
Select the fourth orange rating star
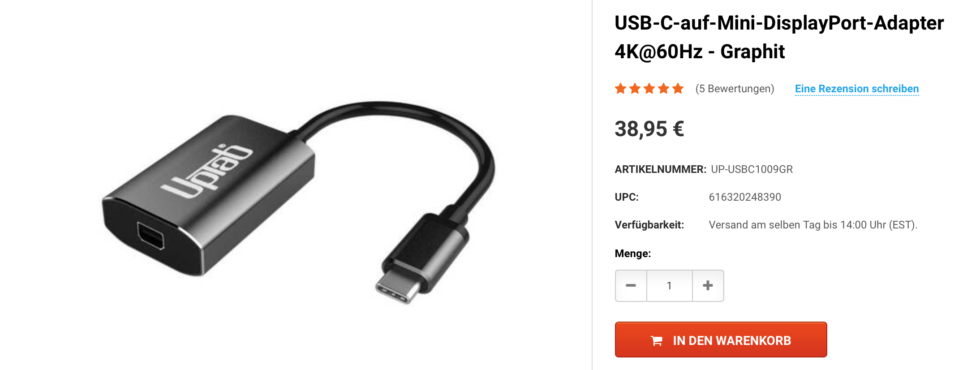pos(664,89)
